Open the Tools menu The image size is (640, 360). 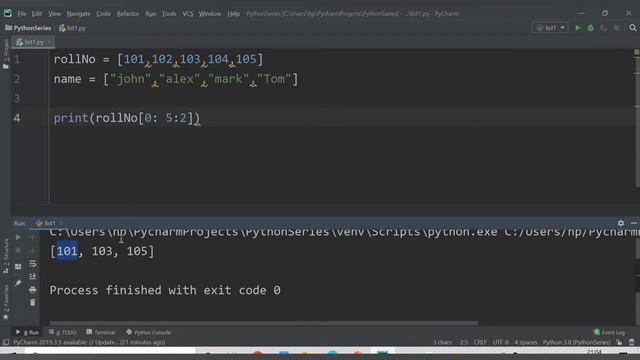pos(169,13)
